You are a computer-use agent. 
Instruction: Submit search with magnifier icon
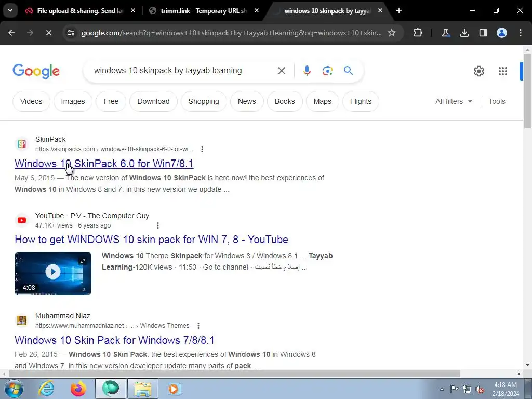[348, 71]
